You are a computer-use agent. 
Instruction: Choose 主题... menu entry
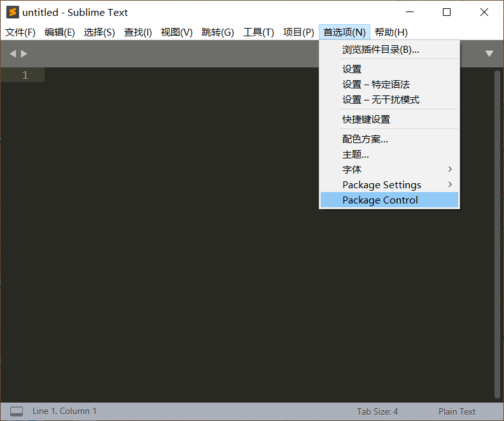(389, 155)
